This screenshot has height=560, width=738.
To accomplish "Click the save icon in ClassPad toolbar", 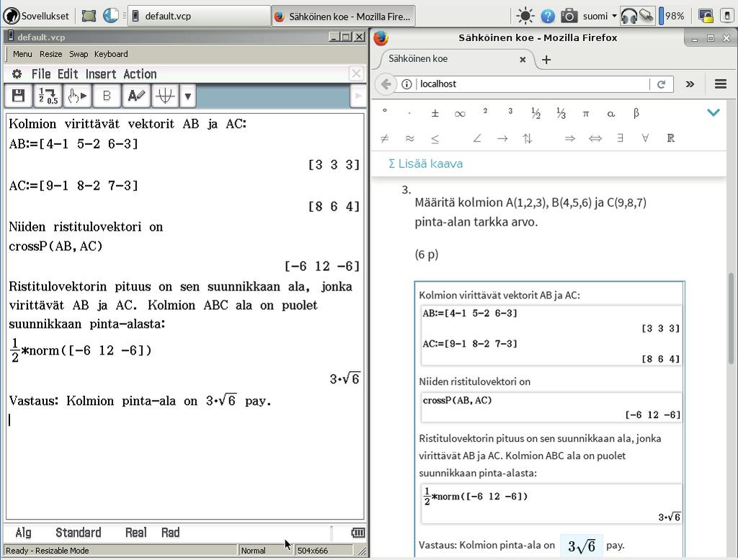I will pos(18,96).
